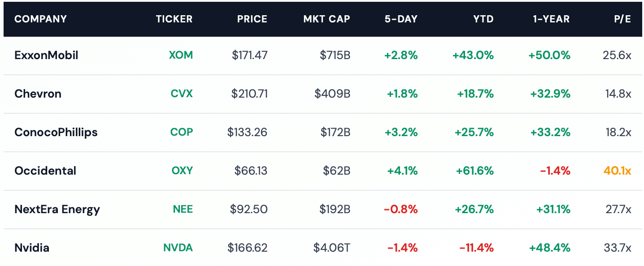Viewport: 644px width, 266px height.
Task: Click the ConocoPhillips company name
Action: click(x=56, y=133)
